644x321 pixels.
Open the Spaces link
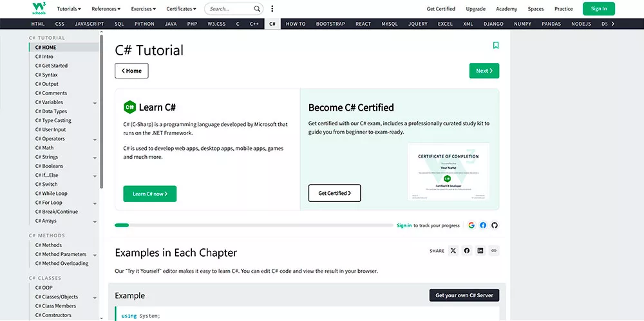coord(536,8)
